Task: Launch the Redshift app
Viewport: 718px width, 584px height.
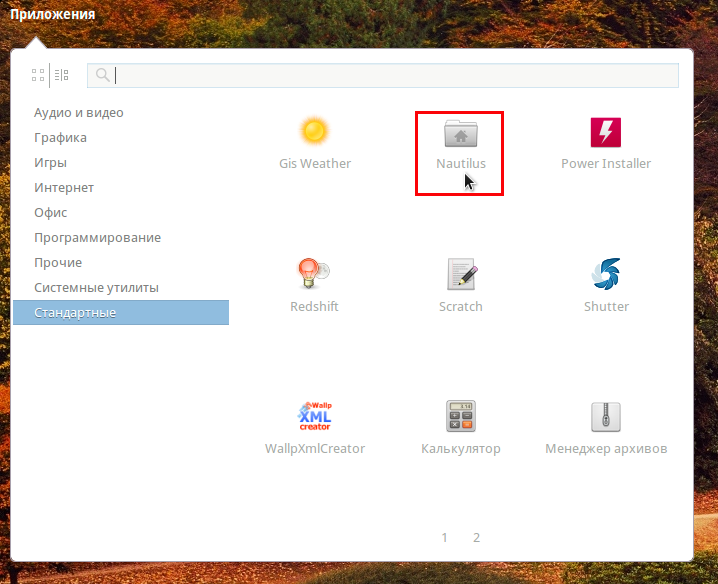Action: 315,285
